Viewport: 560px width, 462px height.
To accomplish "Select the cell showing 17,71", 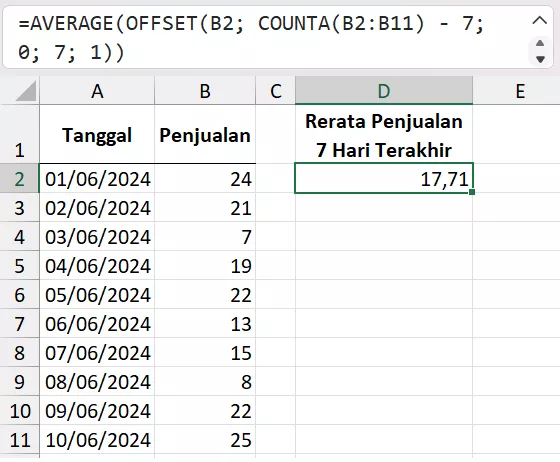I will pyautogui.click(x=384, y=178).
